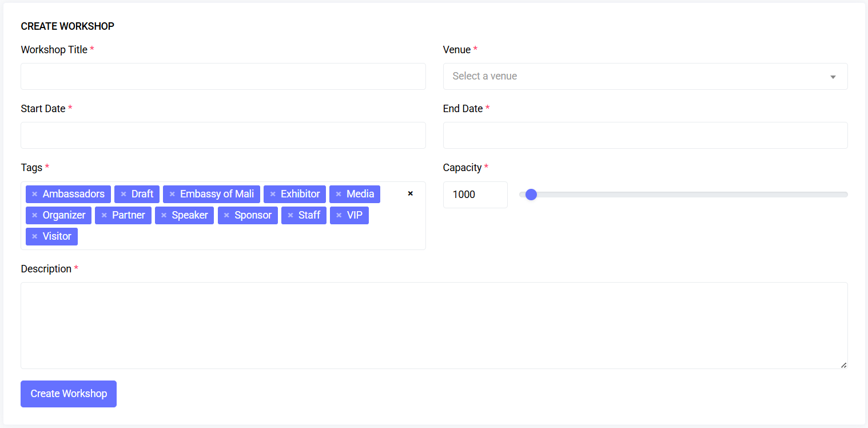This screenshot has height=428, width=868.
Task: Remove the Exhibitor tag
Action: [x=273, y=194]
